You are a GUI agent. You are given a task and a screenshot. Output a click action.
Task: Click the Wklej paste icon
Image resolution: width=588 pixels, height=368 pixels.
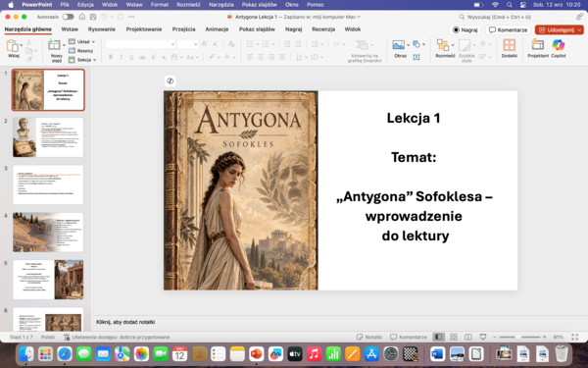pos(13,46)
